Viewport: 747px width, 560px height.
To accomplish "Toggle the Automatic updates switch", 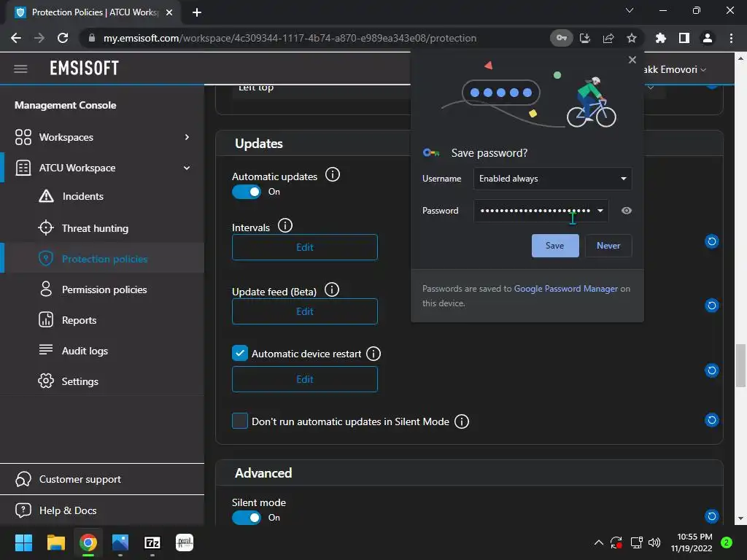I will [247, 192].
